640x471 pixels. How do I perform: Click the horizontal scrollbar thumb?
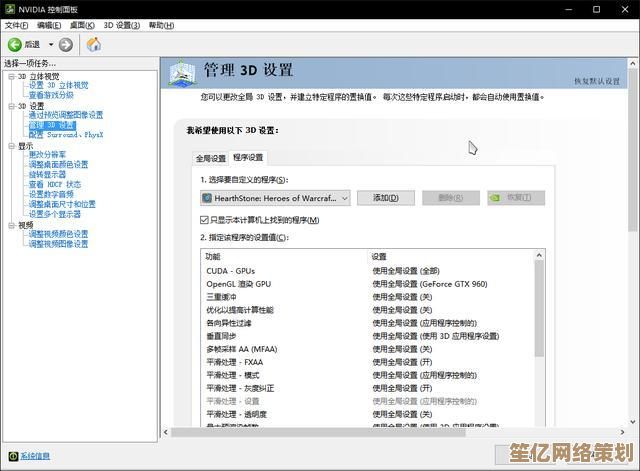318,432
